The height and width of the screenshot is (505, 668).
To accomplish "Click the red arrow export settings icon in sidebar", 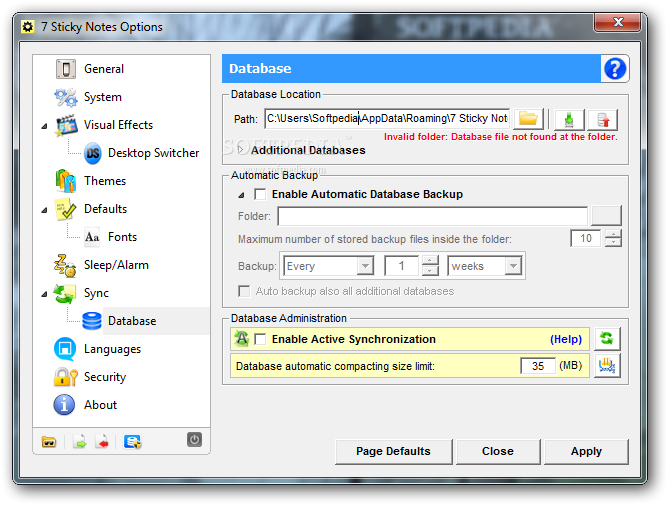I will click(102, 442).
